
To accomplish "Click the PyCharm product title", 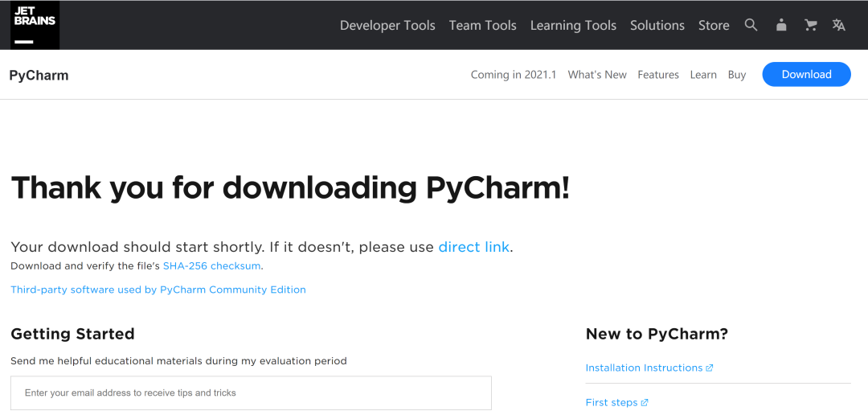I will [x=39, y=76].
